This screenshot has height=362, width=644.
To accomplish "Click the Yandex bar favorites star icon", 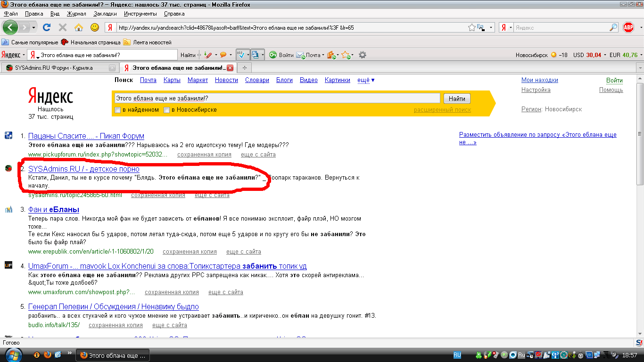I will (x=345, y=55).
